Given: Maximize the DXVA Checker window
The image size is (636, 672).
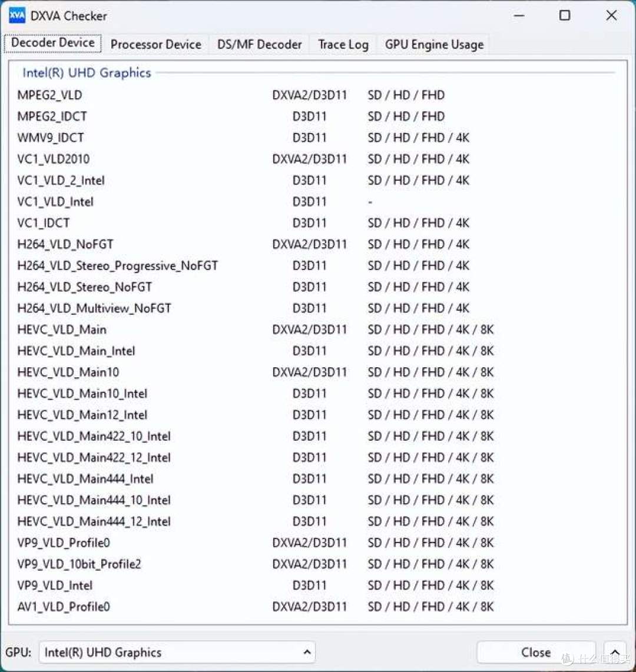Looking at the screenshot, I should click(565, 16).
